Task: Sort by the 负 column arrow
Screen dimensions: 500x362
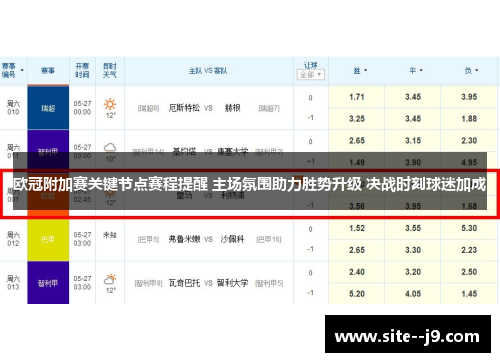Action: 476,70
